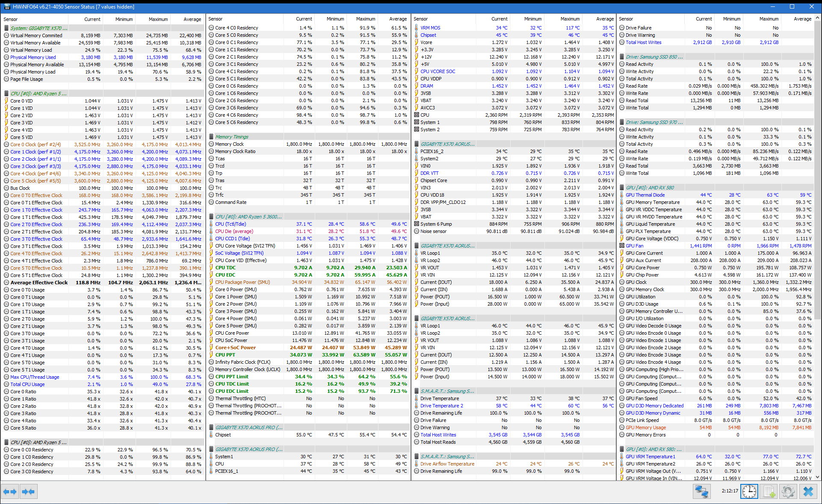Select the GPU D3D Memory Dedicated row
Viewport: 822px width, 504px height.
click(x=716, y=406)
